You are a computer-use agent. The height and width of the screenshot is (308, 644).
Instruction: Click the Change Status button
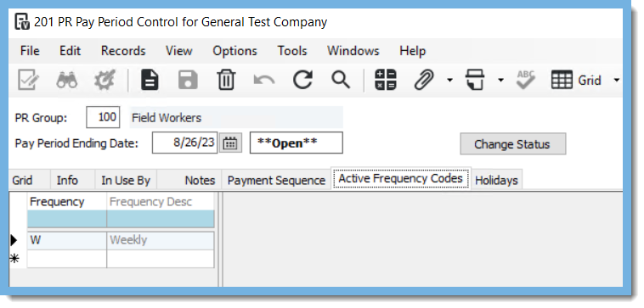click(x=512, y=144)
